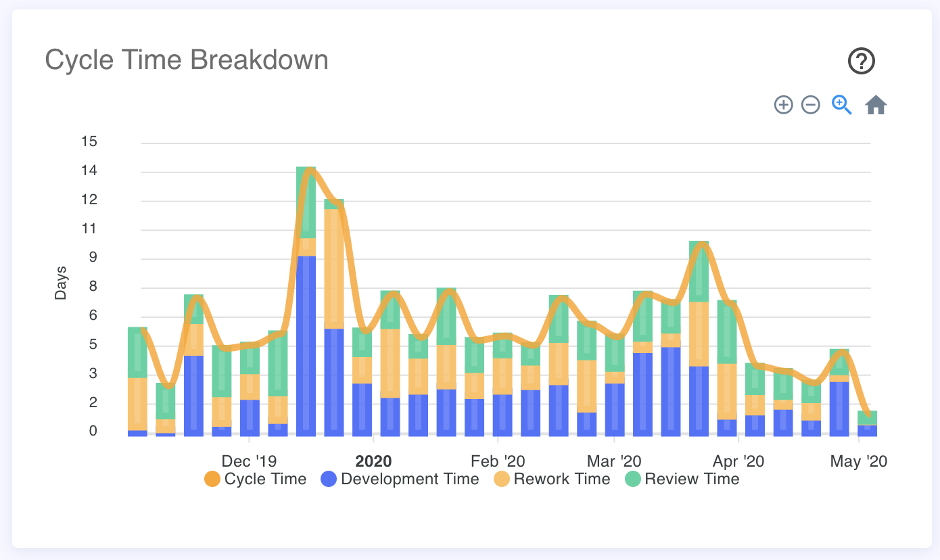Click the Mar '20 axis label

pos(614,462)
